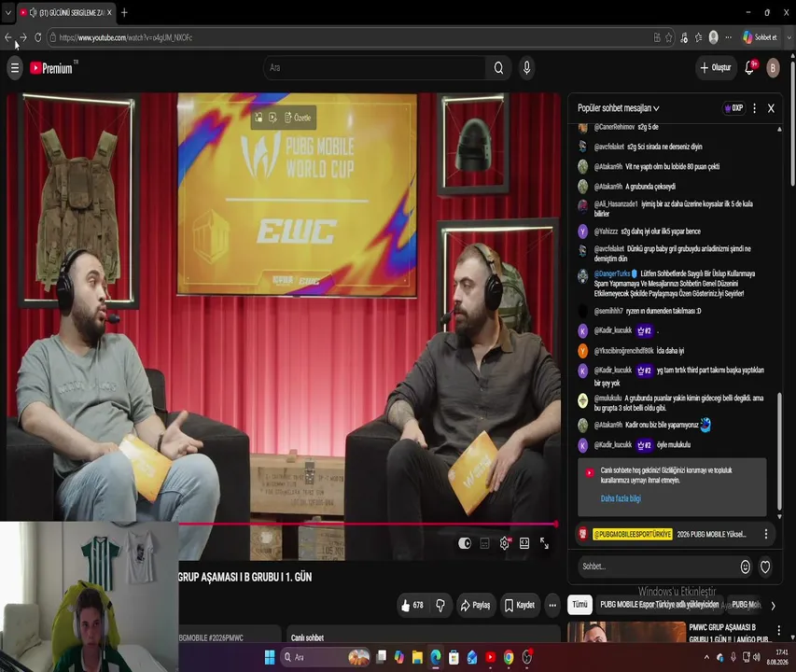Click the search magnifier button

(x=498, y=67)
